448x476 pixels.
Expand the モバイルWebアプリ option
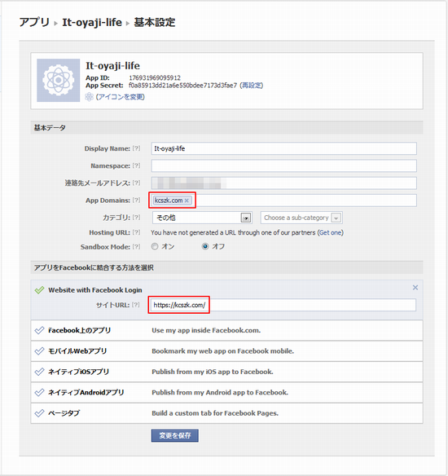click(x=227, y=351)
